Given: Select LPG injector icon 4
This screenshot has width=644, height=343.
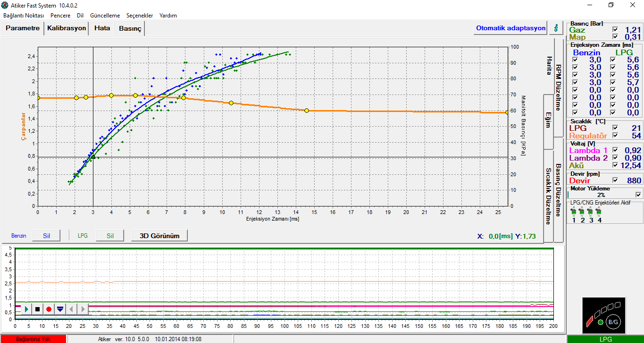Looking at the screenshot, I should [x=599, y=212].
